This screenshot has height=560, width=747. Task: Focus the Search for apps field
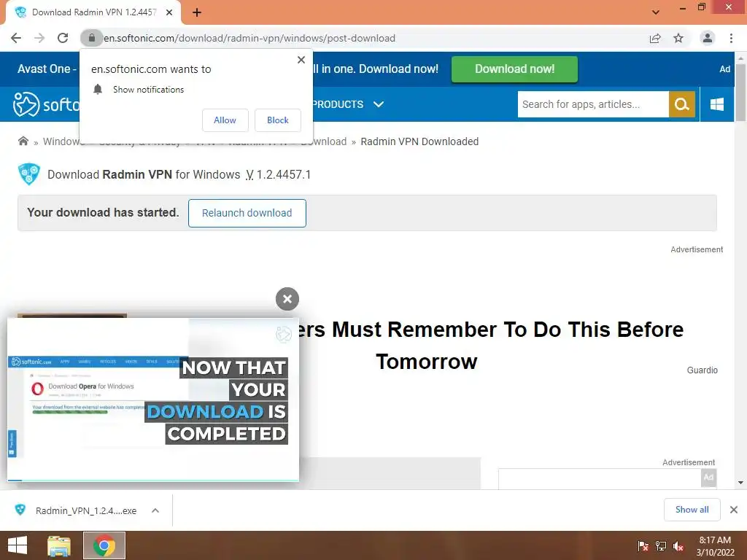coord(593,104)
